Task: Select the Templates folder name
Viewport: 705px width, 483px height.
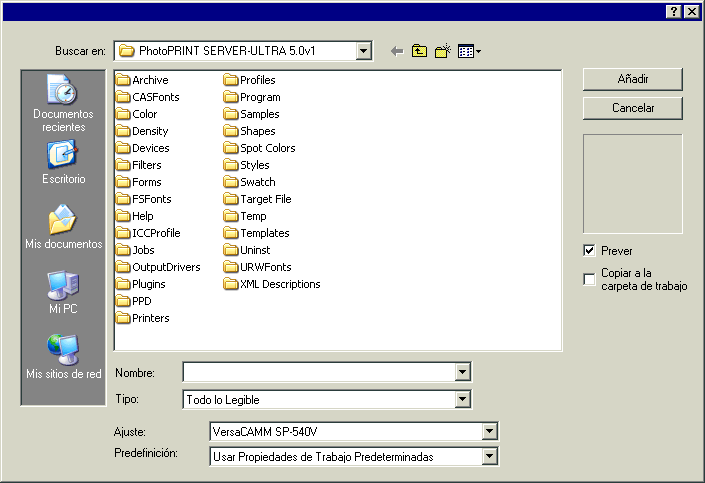Action: (265, 233)
